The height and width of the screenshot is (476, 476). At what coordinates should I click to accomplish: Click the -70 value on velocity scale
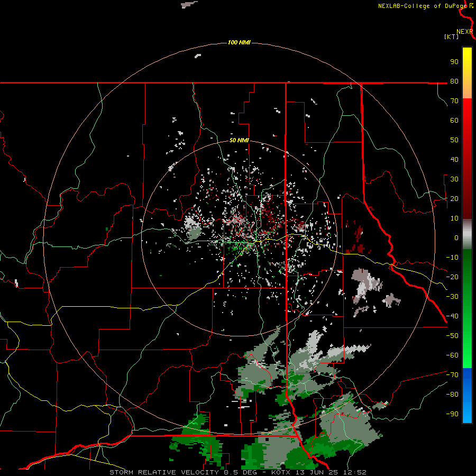(x=452, y=375)
